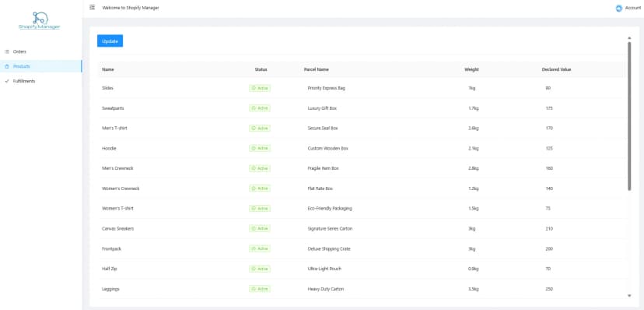This screenshot has width=644, height=310.
Task: Click the Active tag for Half Zip
Action: point(260,269)
